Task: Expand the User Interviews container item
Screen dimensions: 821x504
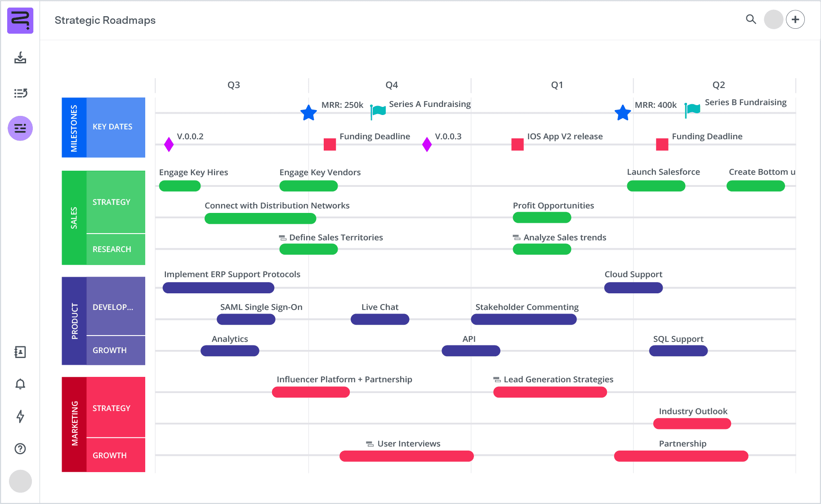Action: pos(370,443)
